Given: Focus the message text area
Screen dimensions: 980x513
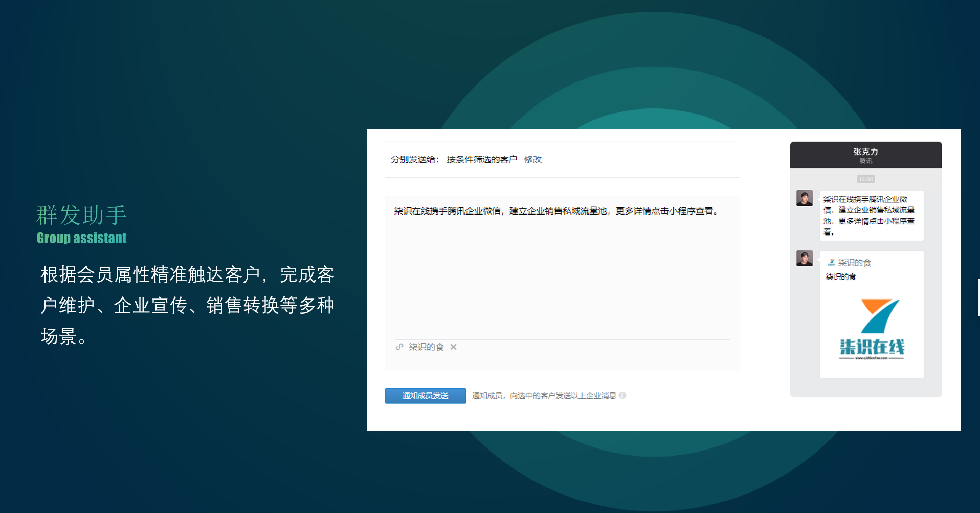Looking at the screenshot, I should 562,266.
